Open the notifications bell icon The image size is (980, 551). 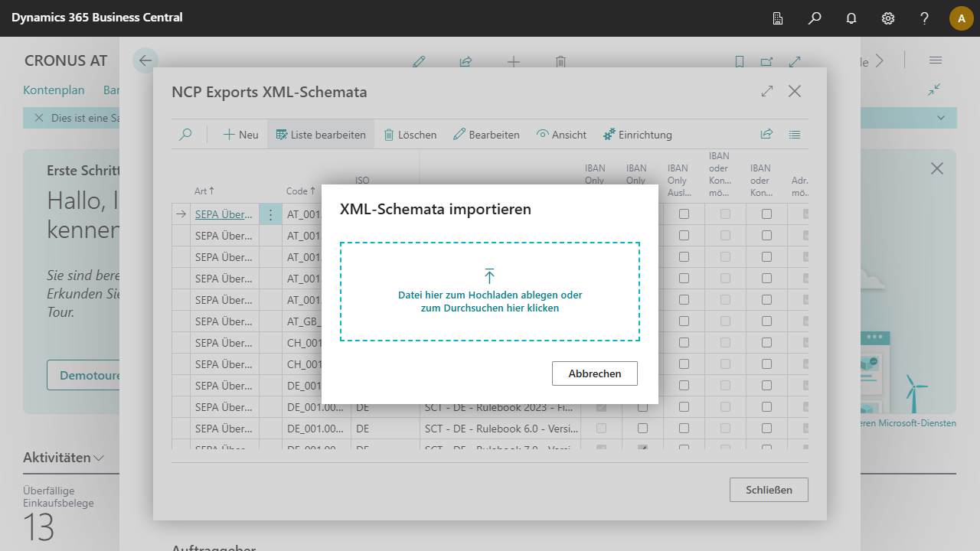click(x=851, y=18)
